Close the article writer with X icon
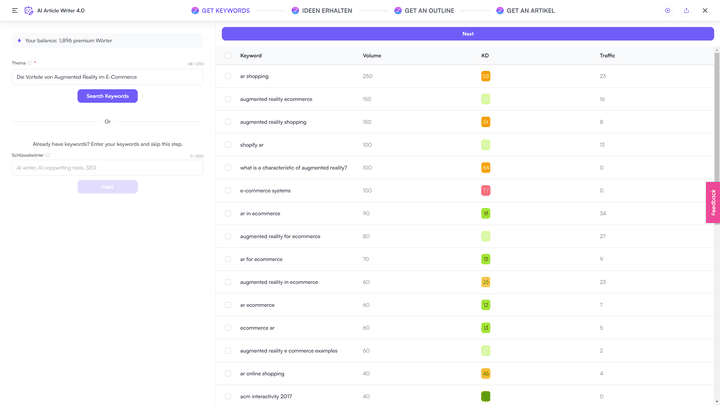This screenshot has width=720, height=405. click(x=705, y=11)
